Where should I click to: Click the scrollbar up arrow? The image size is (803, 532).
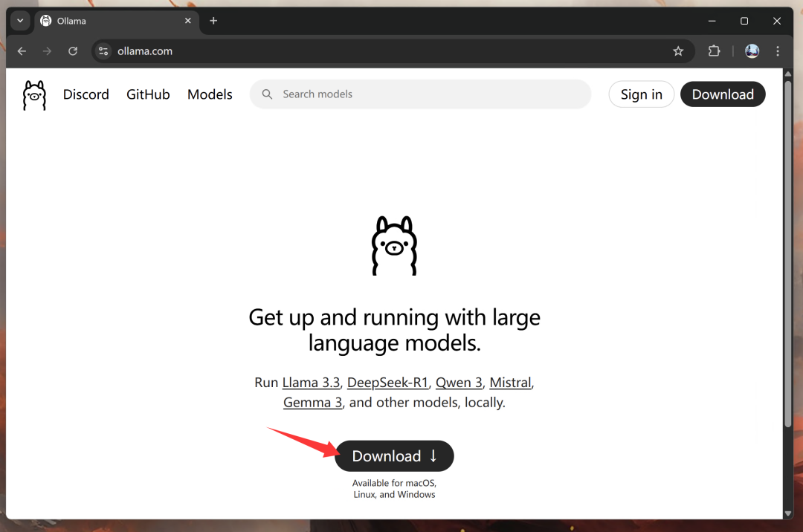[788, 74]
